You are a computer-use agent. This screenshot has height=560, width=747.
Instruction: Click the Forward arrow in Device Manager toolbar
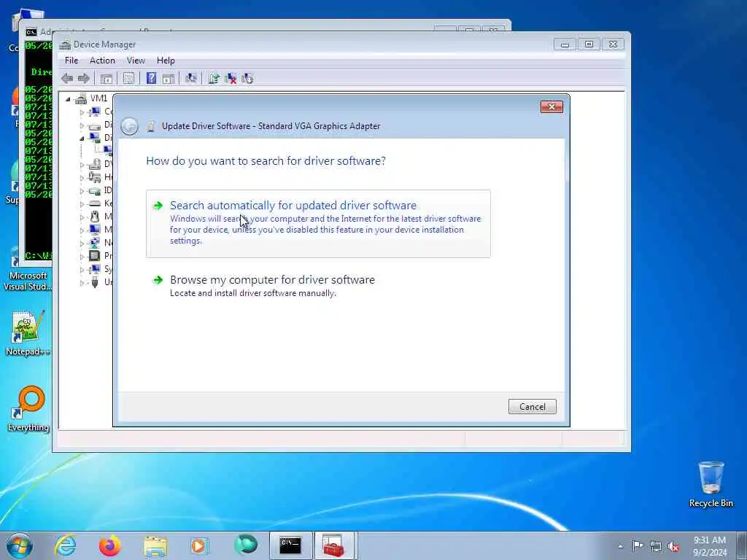[83, 79]
